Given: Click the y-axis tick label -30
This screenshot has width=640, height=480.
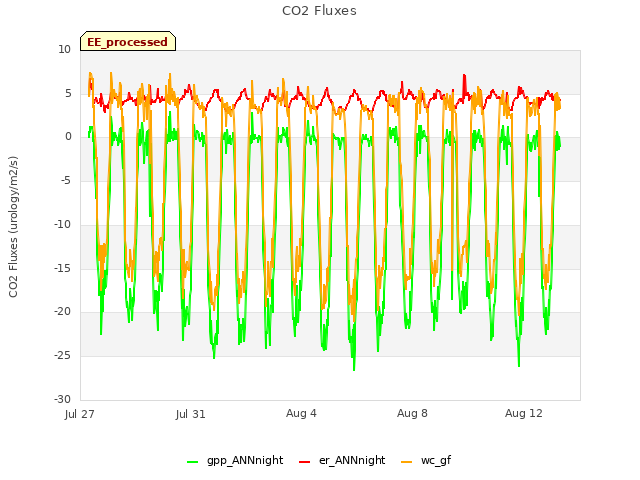Looking at the screenshot, I should point(62,399).
